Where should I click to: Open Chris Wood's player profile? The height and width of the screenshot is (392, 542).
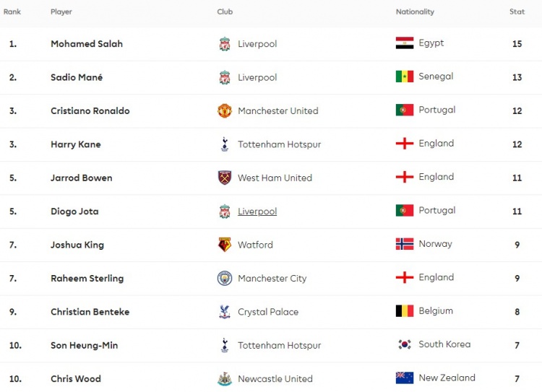(76, 379)
